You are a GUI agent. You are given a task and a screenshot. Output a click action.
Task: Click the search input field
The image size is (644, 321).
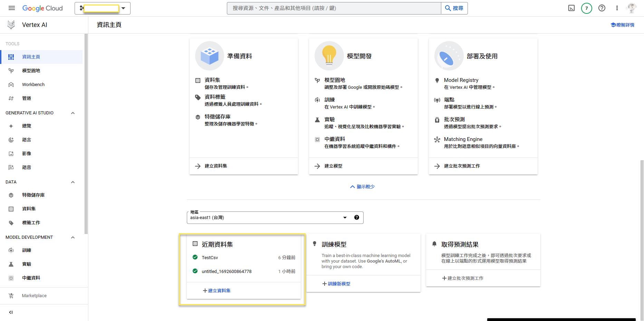click(334, 8)
